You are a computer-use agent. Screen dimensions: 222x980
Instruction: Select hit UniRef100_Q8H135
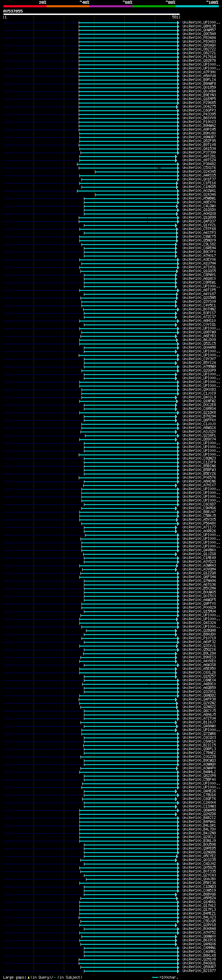tap(199, 27)
